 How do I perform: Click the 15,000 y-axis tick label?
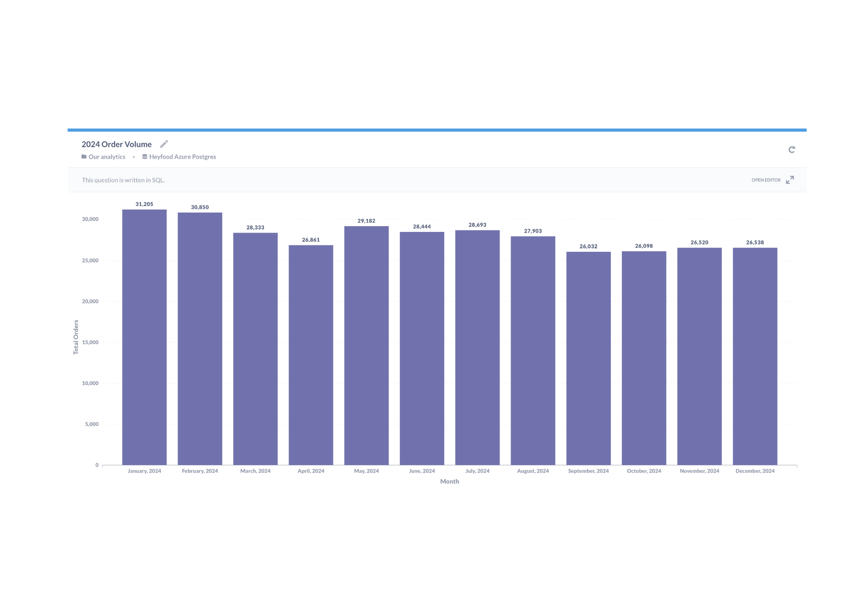point(90,342)
